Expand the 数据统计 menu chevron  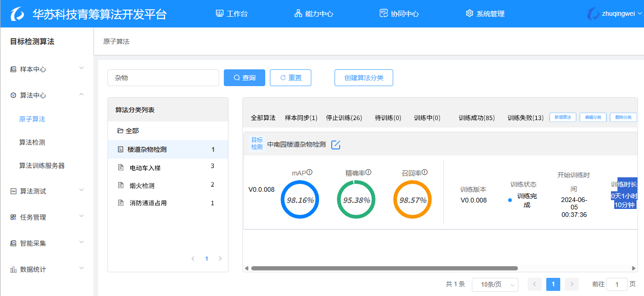point(81,269)
